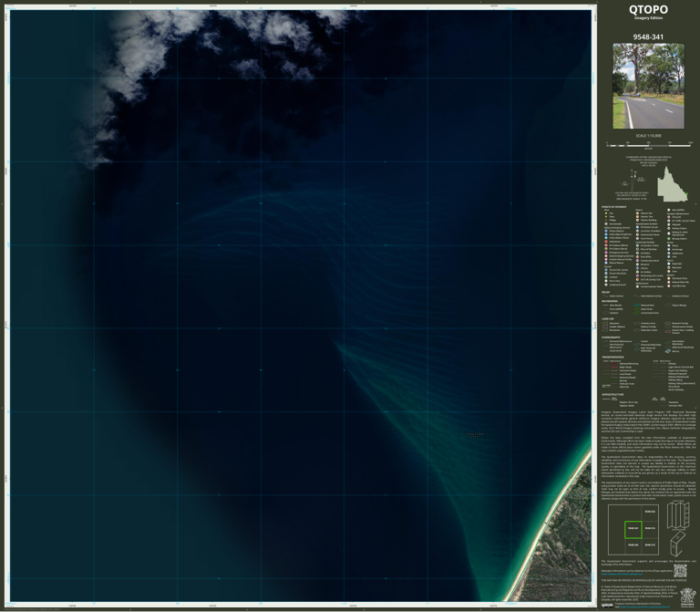Click the BOUNDARIES legend heading
Image resolution: width=700 pixels, height=612 pixels.
610,301
